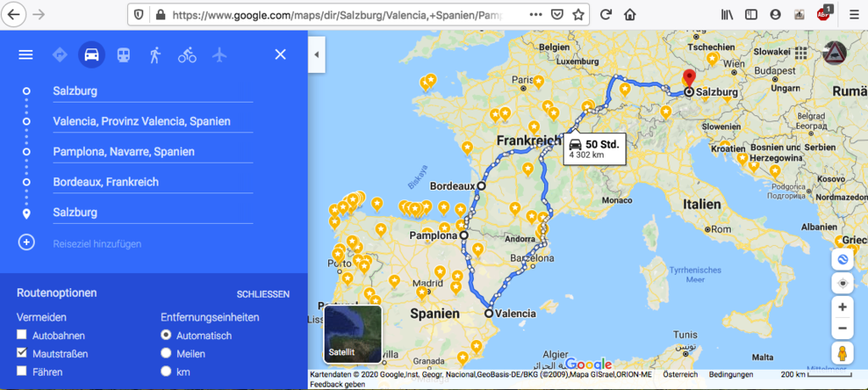Open the tracking protection shield icon
This screenshot has width=868, height=390.
point(138,15)
